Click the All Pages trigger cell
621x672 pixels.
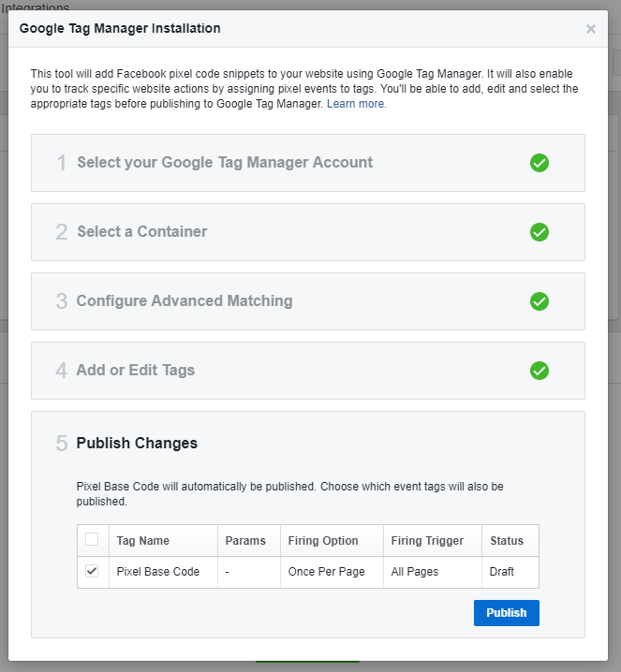433,572
